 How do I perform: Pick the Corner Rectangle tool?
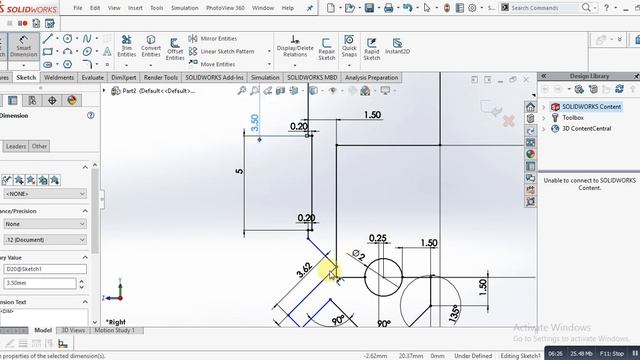[48, 51]
